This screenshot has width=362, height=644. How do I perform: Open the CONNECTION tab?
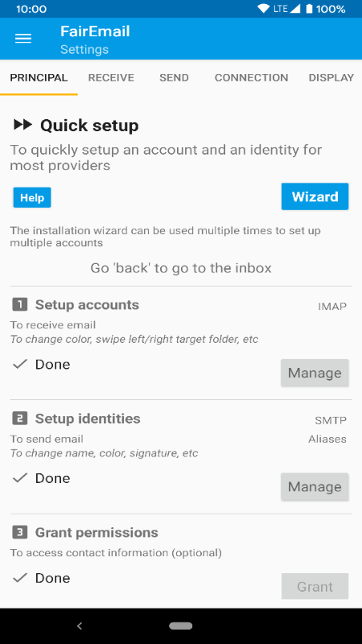coord(251,77)
